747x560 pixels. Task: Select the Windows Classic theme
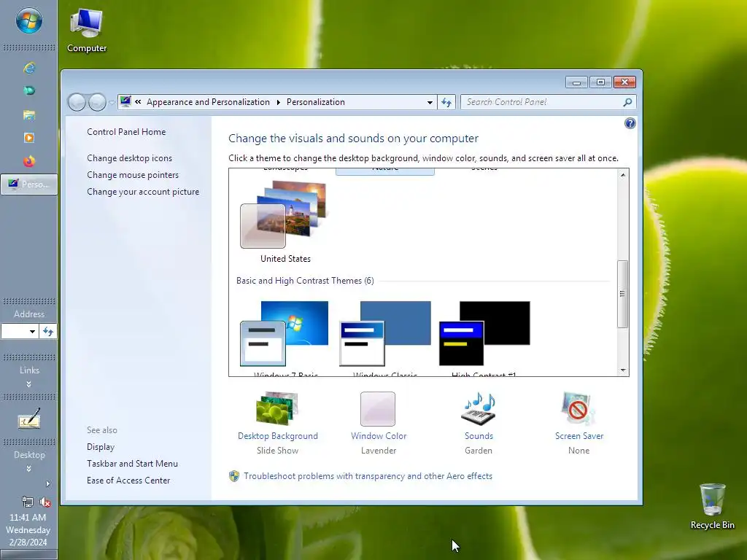385,338
